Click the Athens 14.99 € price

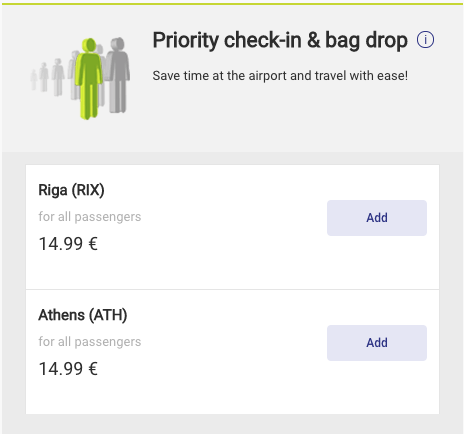pos(68,369)
